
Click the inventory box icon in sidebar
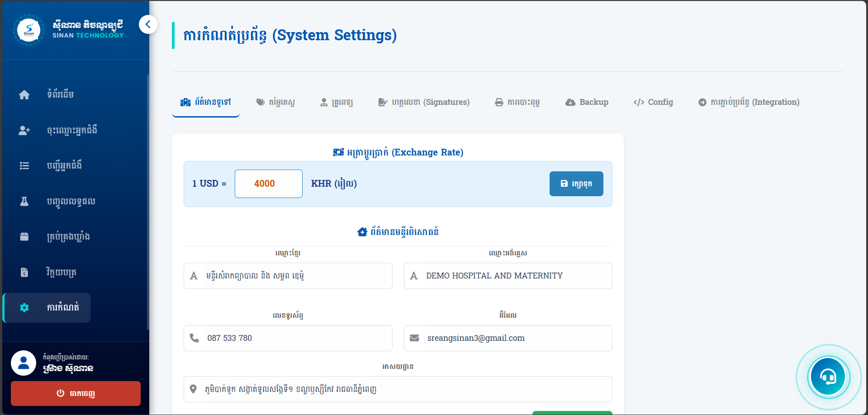coord(24,236)
